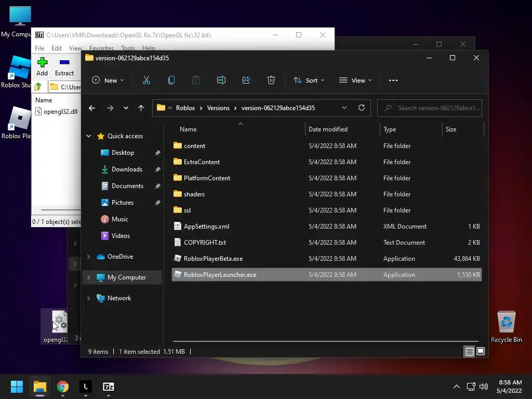Click the Versions breadcrumb in address bar
532x399 pixels.
point(218,108)
